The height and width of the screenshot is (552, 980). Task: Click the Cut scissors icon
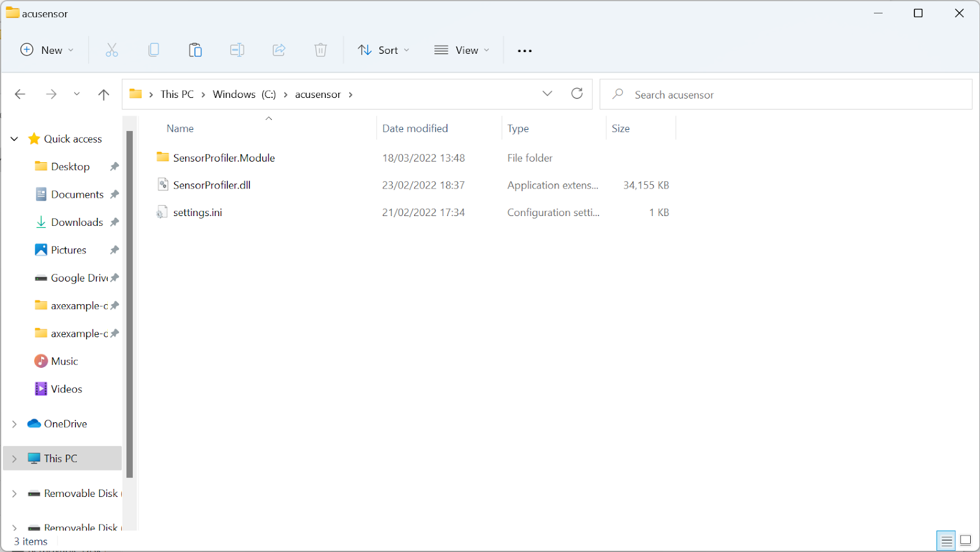(111, 50)
